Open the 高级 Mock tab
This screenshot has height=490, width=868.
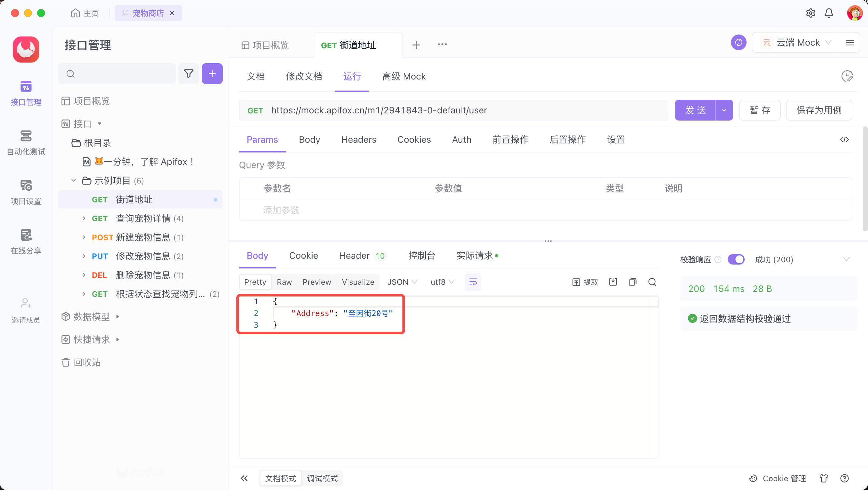click(404, 77)
